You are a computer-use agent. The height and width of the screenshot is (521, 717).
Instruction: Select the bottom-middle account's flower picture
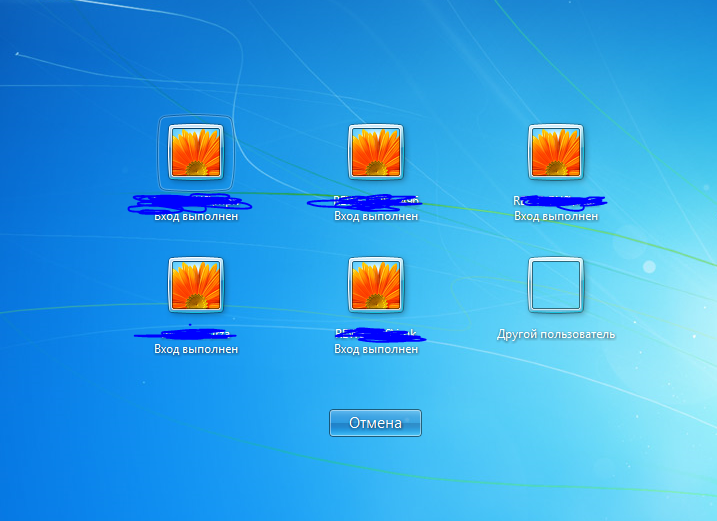pos(375,285)
